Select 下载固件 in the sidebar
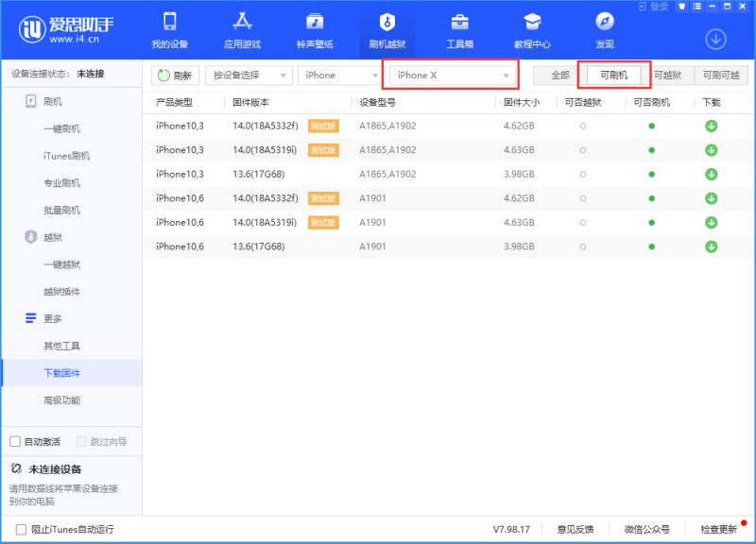The width and height of the screenshot is (756, 544). 72,372
